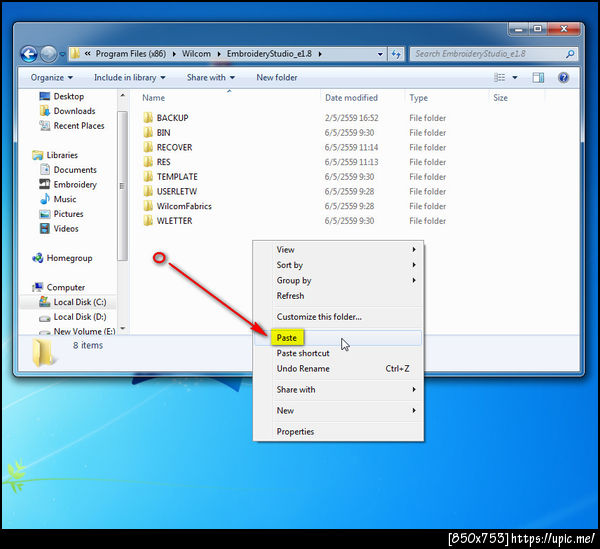Image resolution: width=600 pixels, height=549 pixels.
Task: Click the Search EmbroideryStudio_e1.8 field
Action: click(493, 54)
